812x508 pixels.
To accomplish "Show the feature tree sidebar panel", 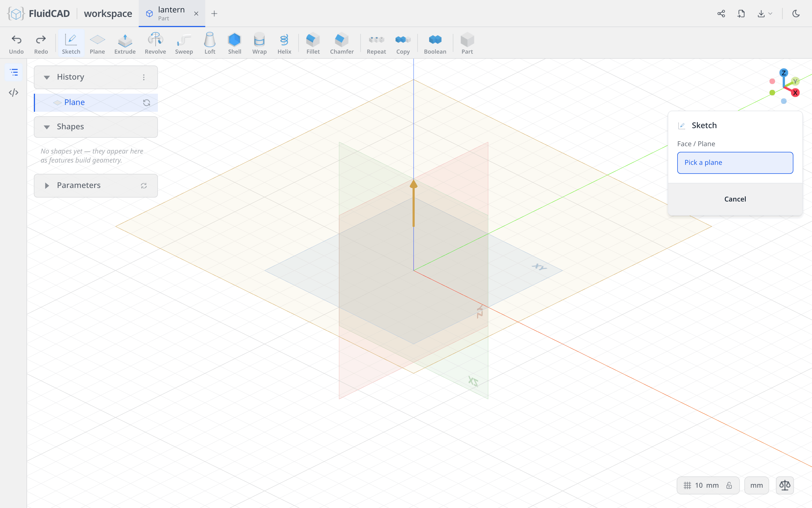I will click(14, 72).
